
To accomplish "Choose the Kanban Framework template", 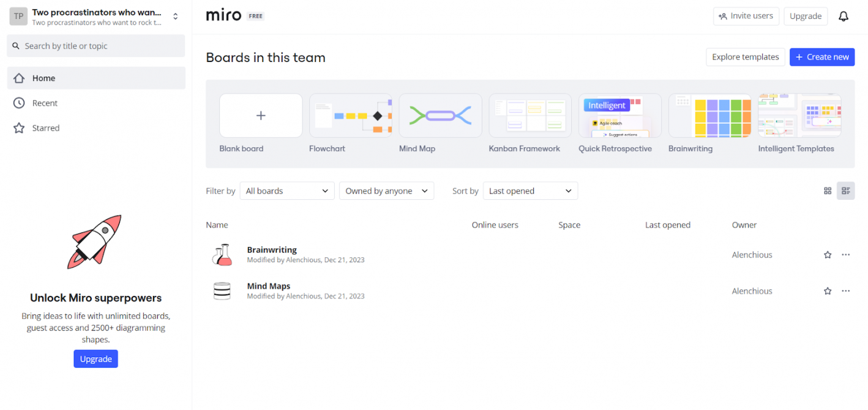I will [x=530, y=115].
